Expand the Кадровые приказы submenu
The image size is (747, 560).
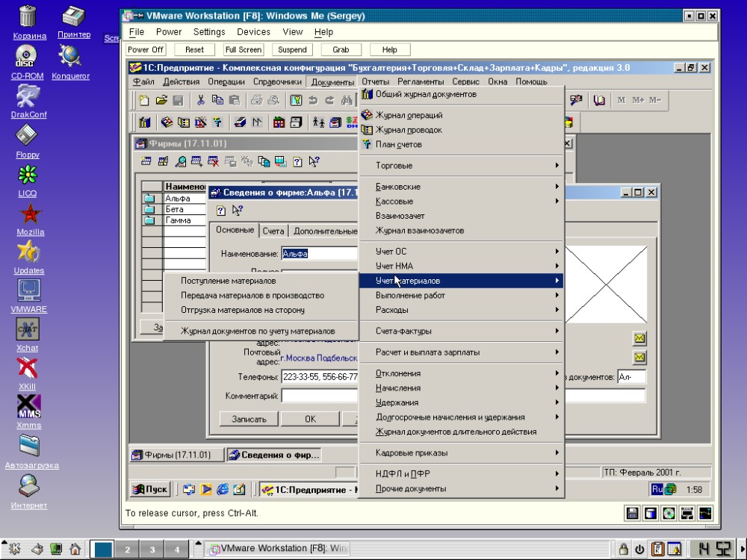(461, 452)
